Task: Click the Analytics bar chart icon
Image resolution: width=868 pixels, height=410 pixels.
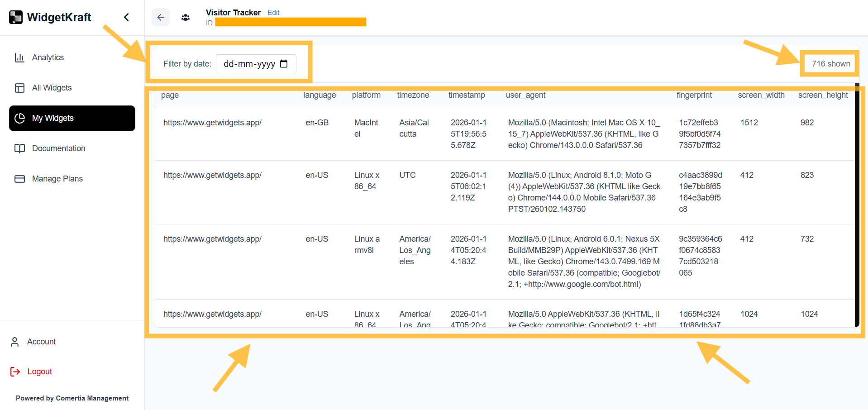Action: pyautogui.click(x=19, y=57)
